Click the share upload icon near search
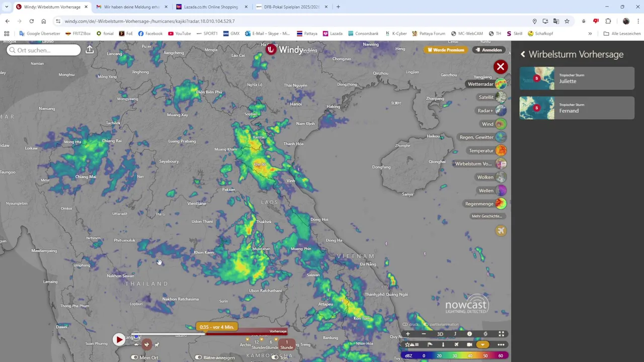The image size is (644, 362). pos(90,50)
